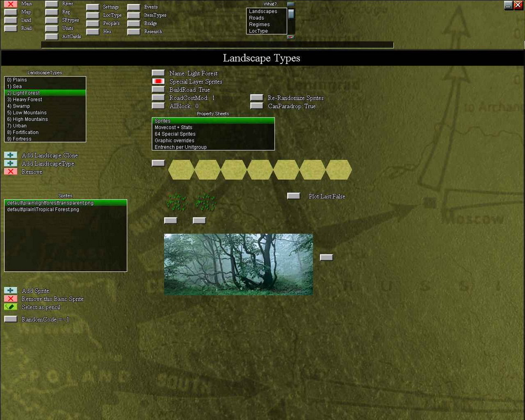Screen dimensions: 525x420
Task: Toggle the Plot Last False button
Action: pos(294,196)
